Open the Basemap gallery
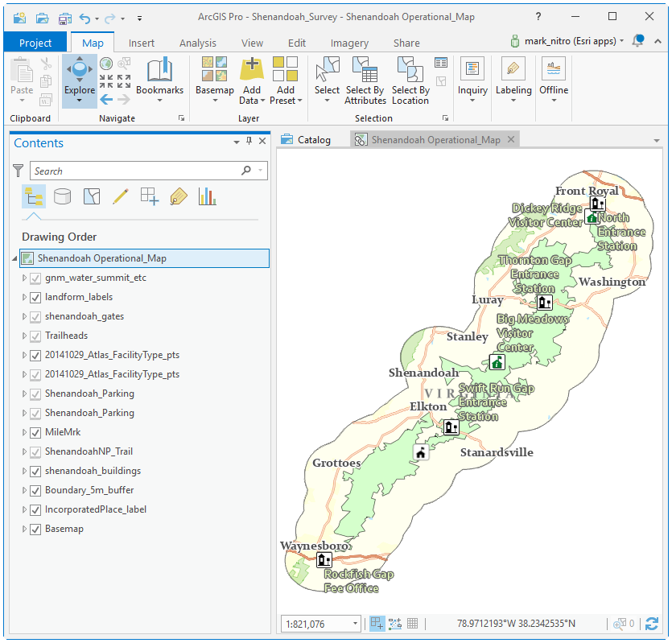This screenshot has height=643, width=672. pos(215,80)
